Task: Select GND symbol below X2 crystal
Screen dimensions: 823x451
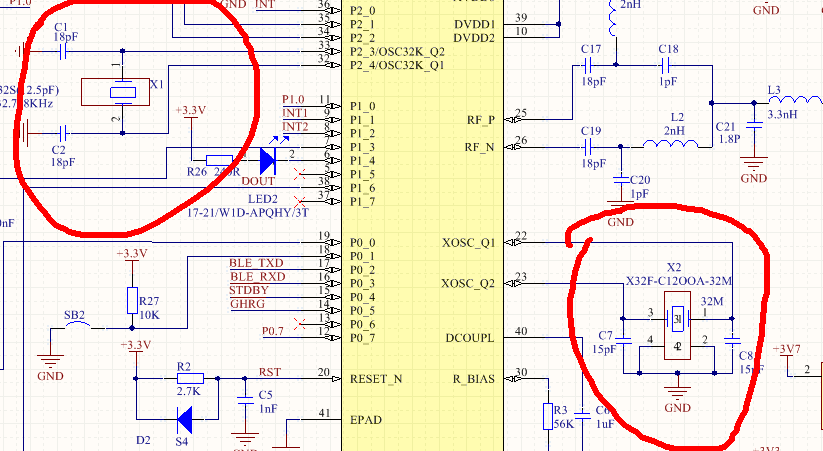Action: coord(677,394)
